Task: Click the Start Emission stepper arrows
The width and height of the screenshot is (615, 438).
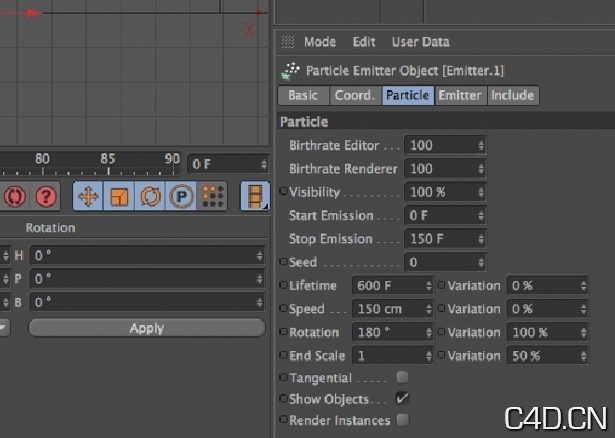Action: pos(481,215)
